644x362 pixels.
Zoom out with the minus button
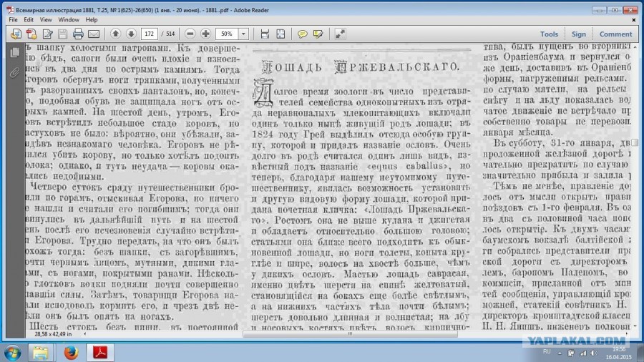190,34
